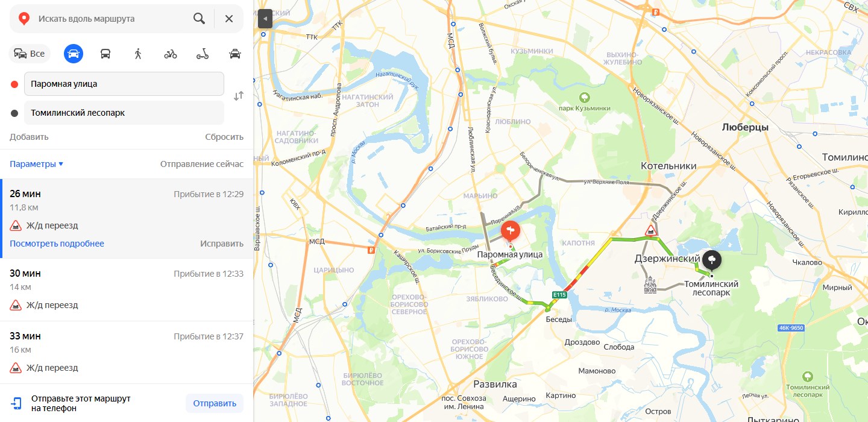Screen dimensions: 868x422
Task: Open the Отправление сейчас departure time selector
Action: click(x=202, y=164)
